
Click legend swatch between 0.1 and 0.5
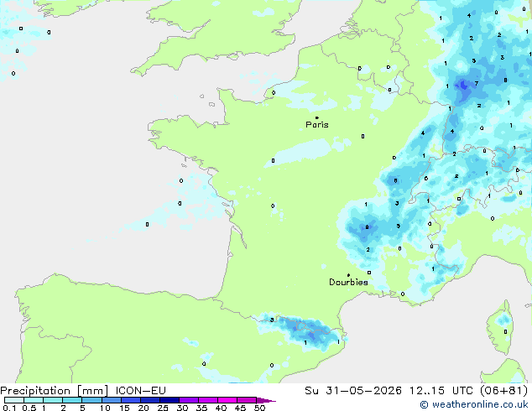point(14,400)
